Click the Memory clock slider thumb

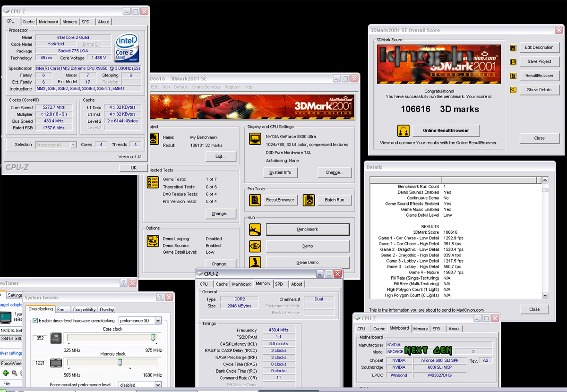point(120,362)
